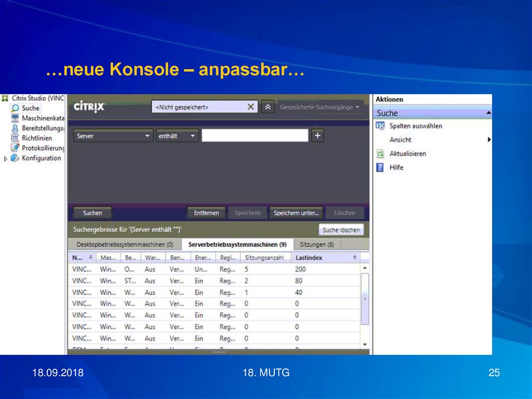532x399 pixels.
Task: Select the row with Lastindex 80
Action: point(214,281)
